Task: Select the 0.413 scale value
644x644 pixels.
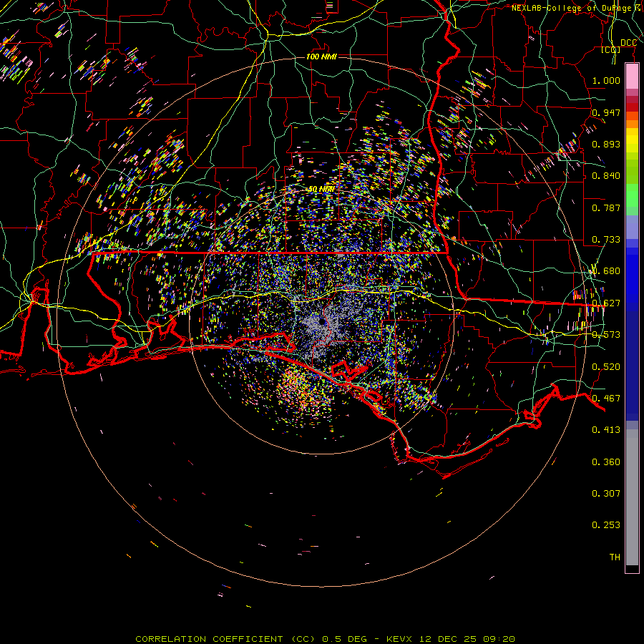Action: 606,430
